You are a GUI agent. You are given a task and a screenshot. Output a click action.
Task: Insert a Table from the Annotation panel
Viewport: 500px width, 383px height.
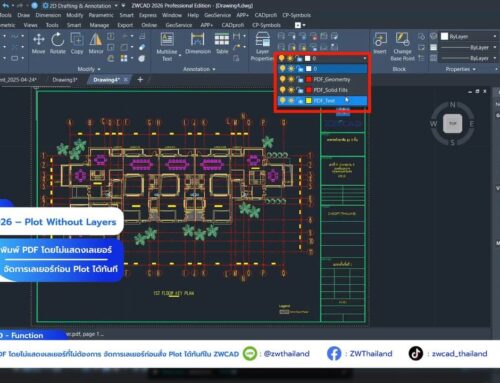222,44
